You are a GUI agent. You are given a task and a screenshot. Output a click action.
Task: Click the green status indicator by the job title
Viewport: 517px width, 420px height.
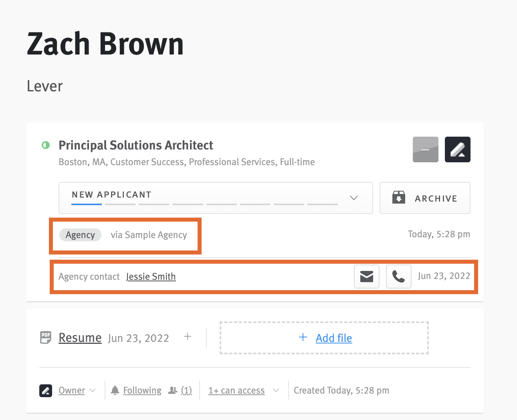[46, 145]
